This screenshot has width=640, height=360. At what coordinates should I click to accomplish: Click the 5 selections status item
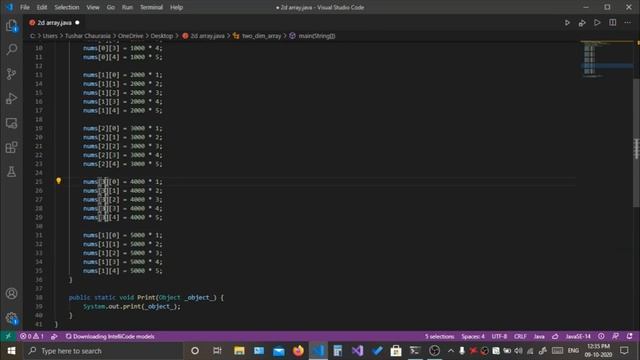pyautogui.click(x=440, y=336)
